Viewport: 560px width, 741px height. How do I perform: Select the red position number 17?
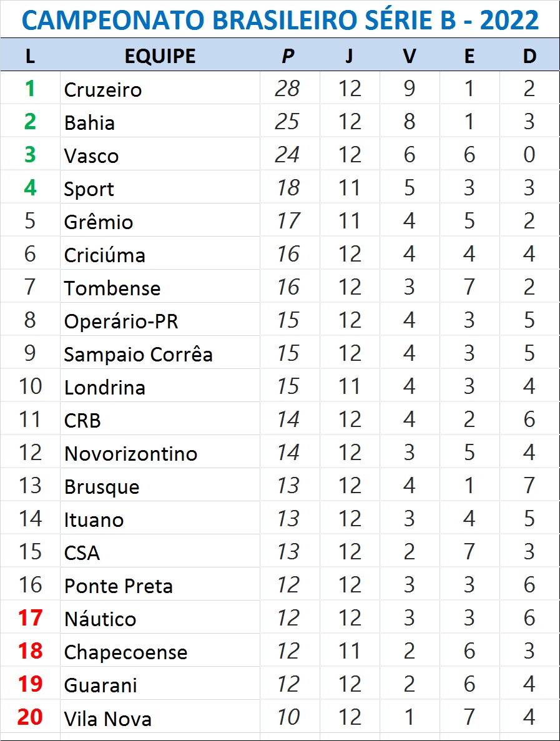tap(30, 618)
